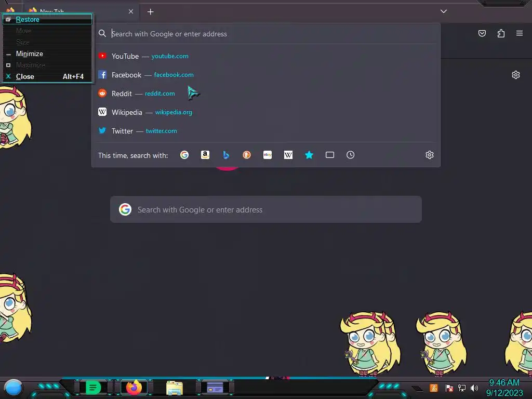Close the New Tab browser tab
Image resolution: width=532 pixels, height=399 pixels.
(131, 11)
